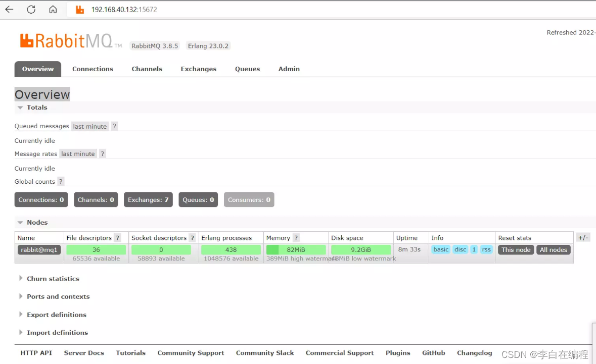The height and width of the screenshot is (364, 596).
Task: Toggle node columns with +/- control
Action: (583, 238)
